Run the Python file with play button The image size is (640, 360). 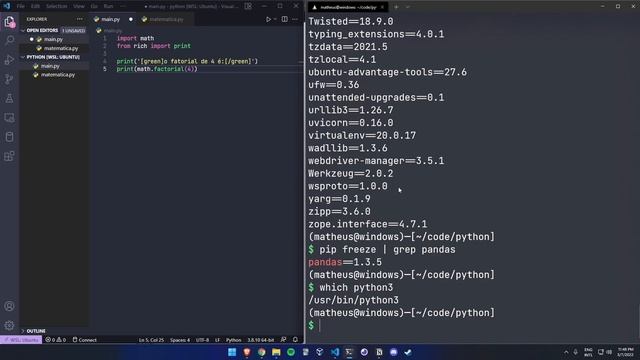tap(268, 19)
